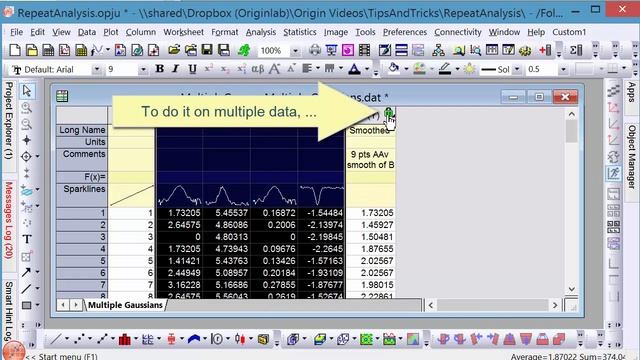Click the Save Project disk icon
This screenshot has height=360, width=640.
click(x=207, y=50)
